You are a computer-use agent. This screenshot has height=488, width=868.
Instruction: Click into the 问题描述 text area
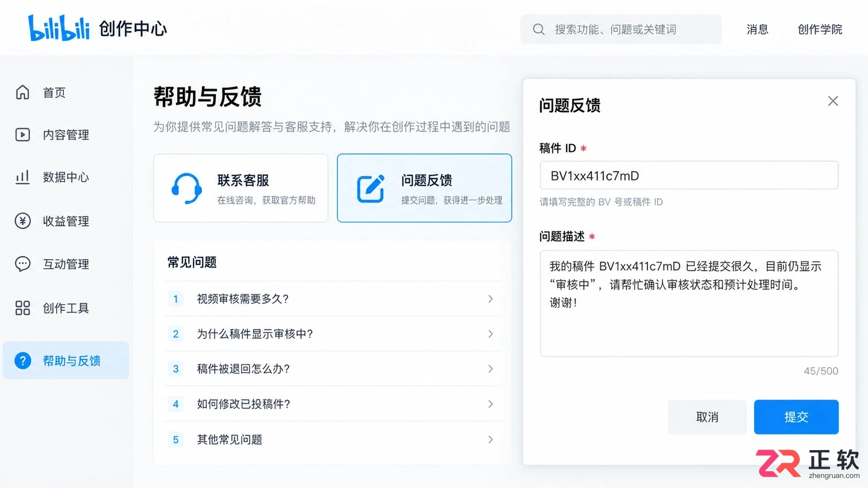[x=689, y=303]
